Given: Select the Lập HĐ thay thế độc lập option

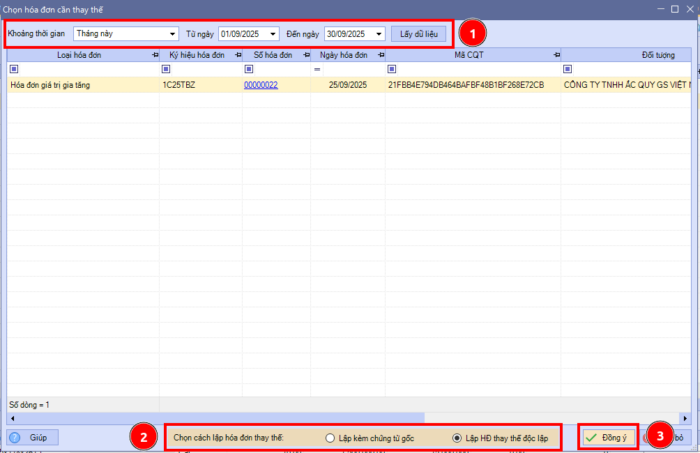Looking at the screenshot, I should pyautogui.click(x=458, y=438).
